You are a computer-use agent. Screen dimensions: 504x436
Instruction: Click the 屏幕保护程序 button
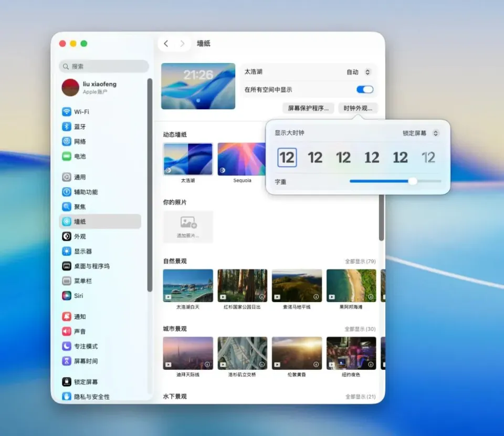coord(308,108)
